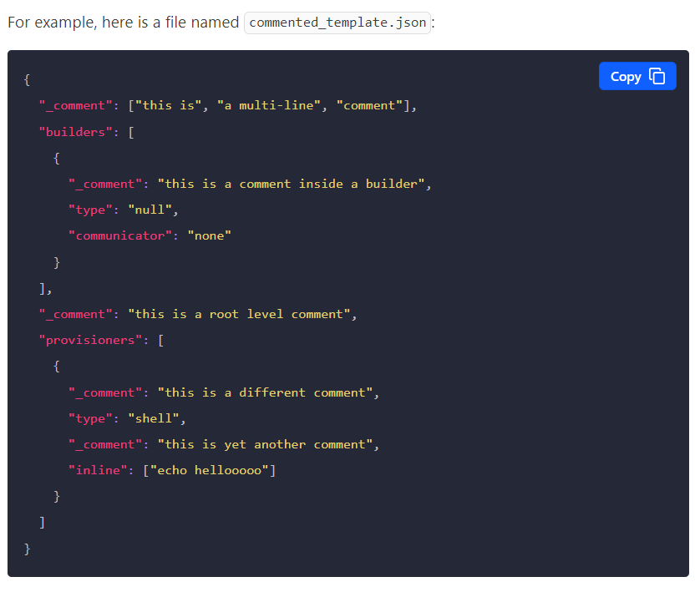Click "this is yet another comment" string
700x592 pixels.
[x=265, y=444]
